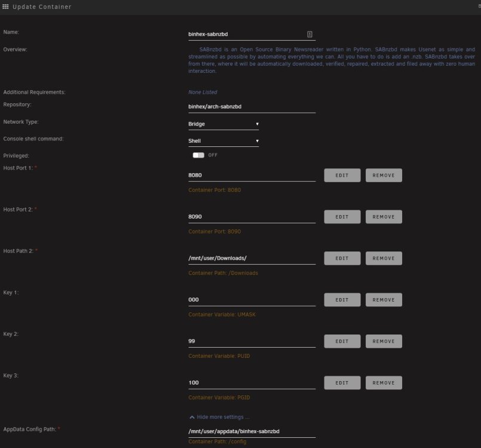Click the Key 2 value field showing 99
This screenshot has height=448, width=481.
tap(252, 341)
